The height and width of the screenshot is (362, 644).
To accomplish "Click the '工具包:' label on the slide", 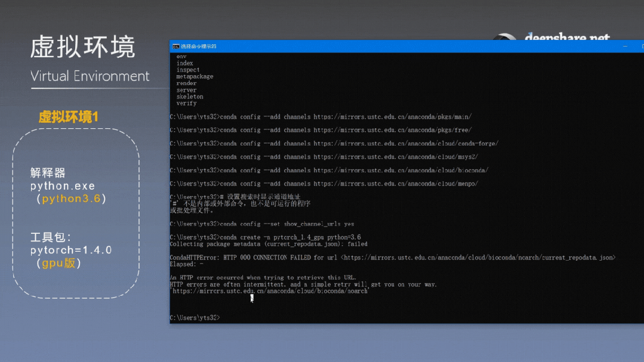I will (51, 237).
